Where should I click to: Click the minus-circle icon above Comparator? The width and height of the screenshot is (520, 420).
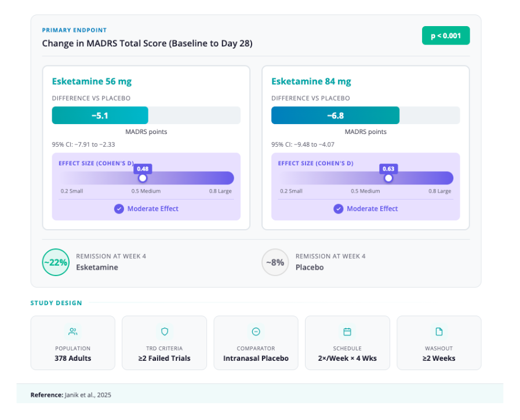pos(256,332)
